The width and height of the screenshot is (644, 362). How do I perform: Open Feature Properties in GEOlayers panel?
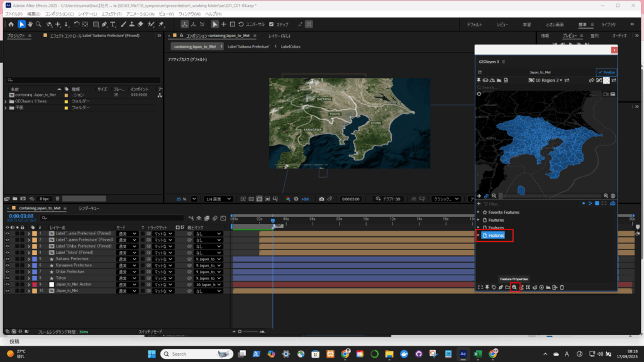pyautogui.click(x=514, y=287)
